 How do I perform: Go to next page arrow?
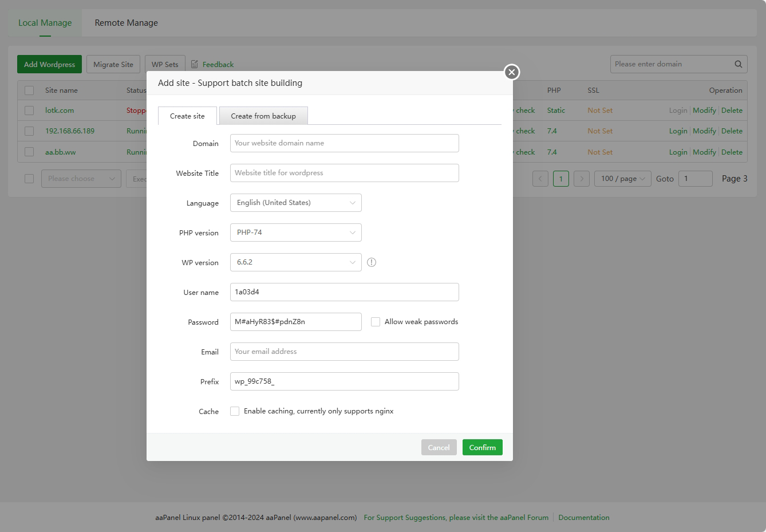tap(581, 179)
